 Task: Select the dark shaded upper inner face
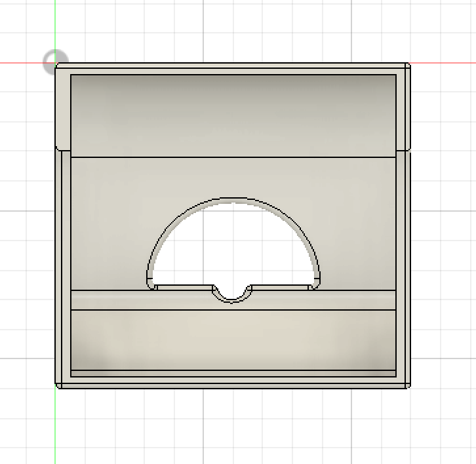pyautogui.click(x=233, y=115)
